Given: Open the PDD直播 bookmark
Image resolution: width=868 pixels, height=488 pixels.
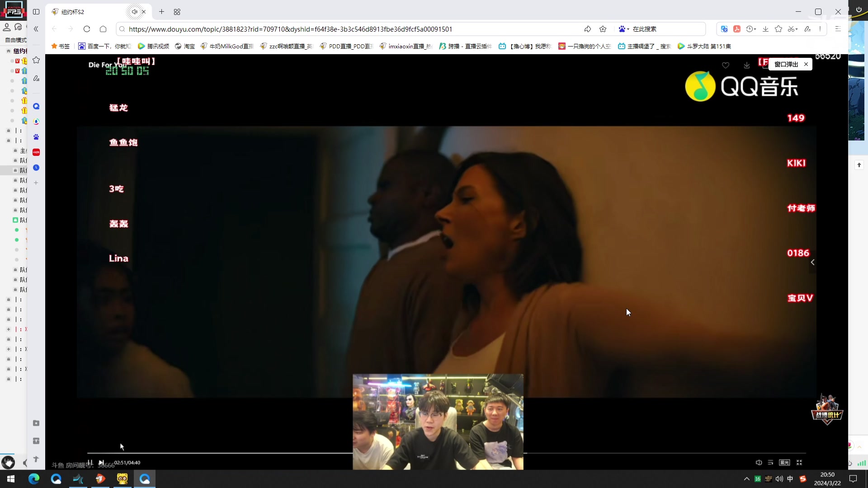Looking at the screenshot, I should coord(346,46).
